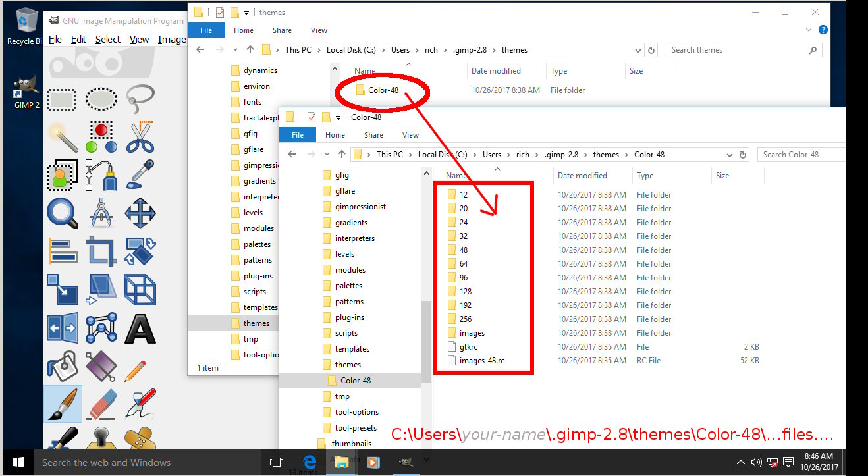Select the images folder

[472, 333]
